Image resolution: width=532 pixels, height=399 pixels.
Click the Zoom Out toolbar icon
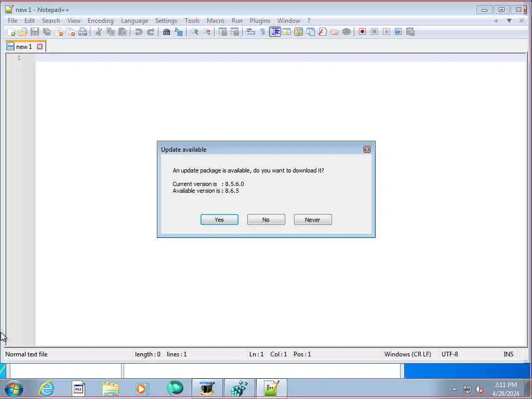[x=207, y=32]
